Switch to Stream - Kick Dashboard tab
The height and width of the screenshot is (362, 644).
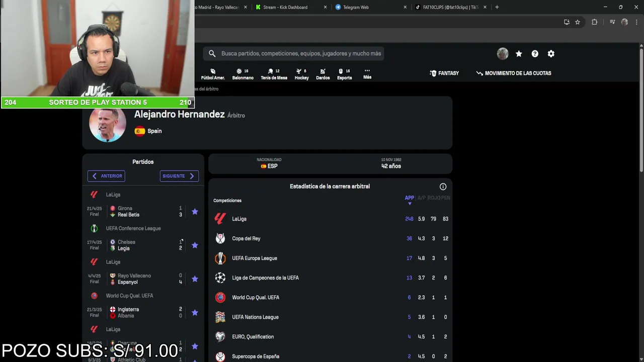(x=285, y=7)
